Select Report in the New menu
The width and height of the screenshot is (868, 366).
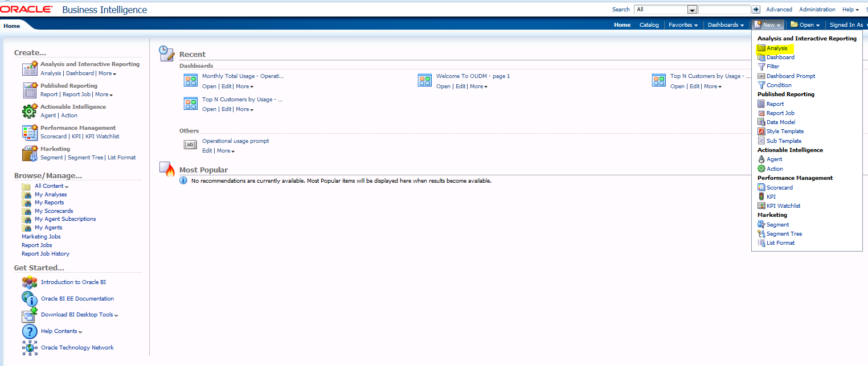(775, 104)
